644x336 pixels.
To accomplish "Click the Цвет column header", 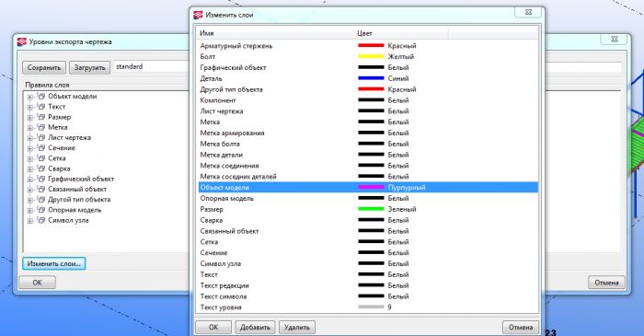I will 401,33.
